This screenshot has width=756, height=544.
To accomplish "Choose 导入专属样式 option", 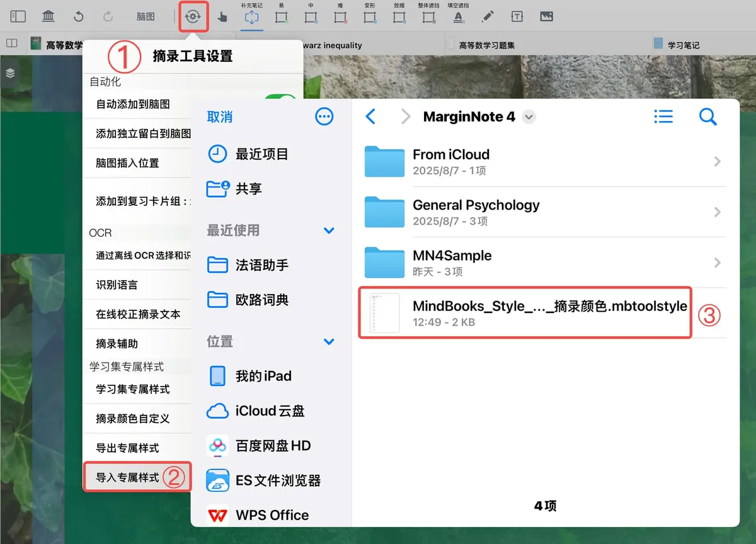I will [137, 477].
